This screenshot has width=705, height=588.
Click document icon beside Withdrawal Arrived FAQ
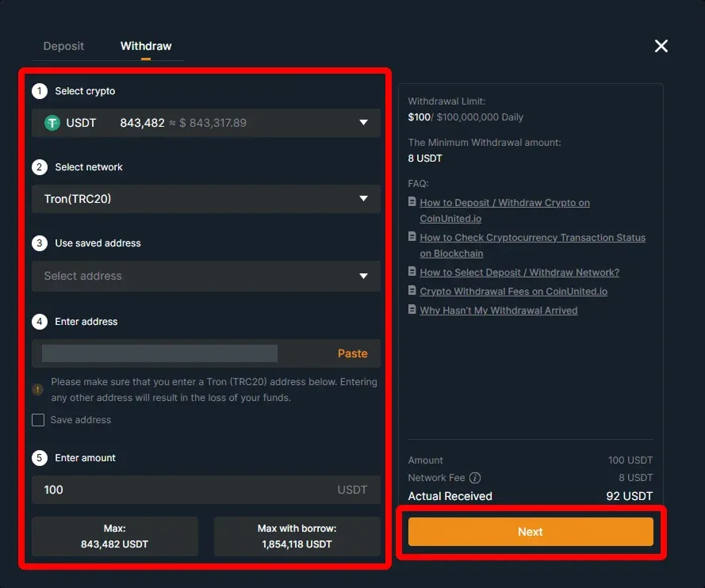[412, 310]
